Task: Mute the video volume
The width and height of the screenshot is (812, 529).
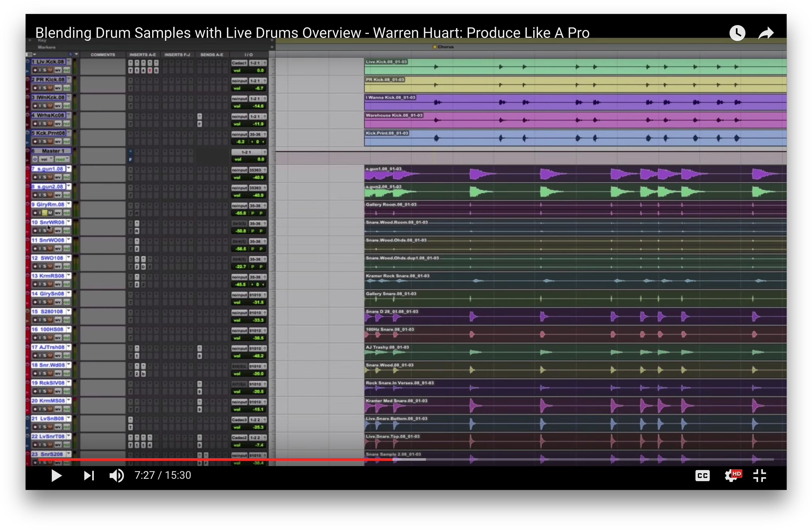Action: point(116,475)
